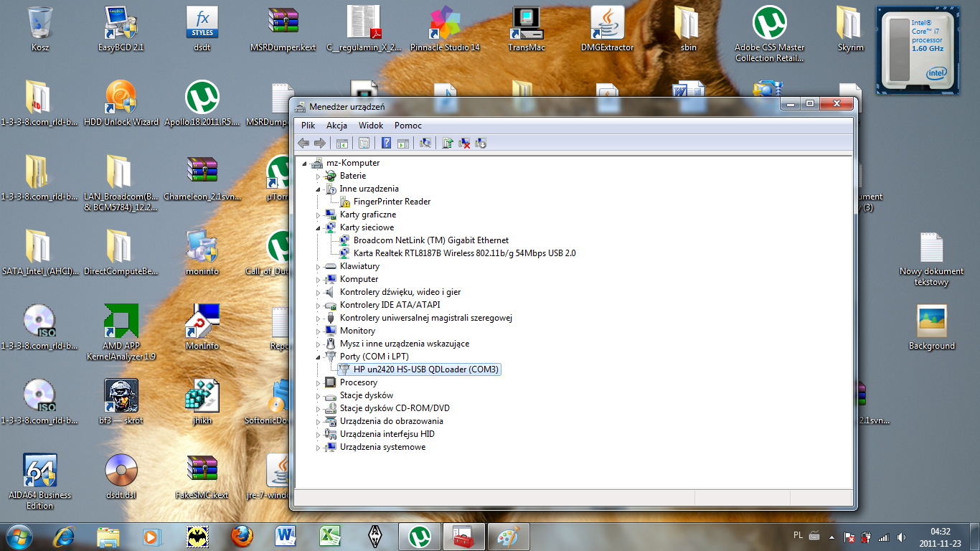Click the EasyBCD 2.1 desktop shortcut
The height and width of the screenshot is (551, 980).
(x=121, y=29)
